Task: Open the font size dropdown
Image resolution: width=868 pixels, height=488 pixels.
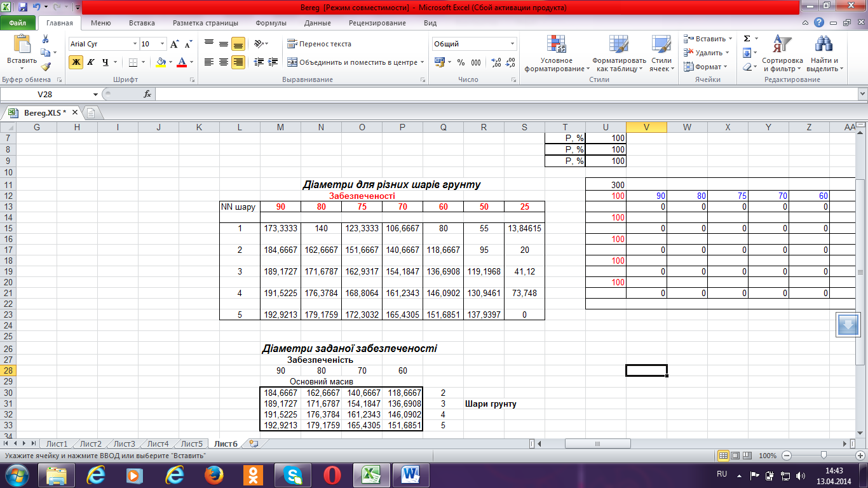Action: (x=163, y=44)
